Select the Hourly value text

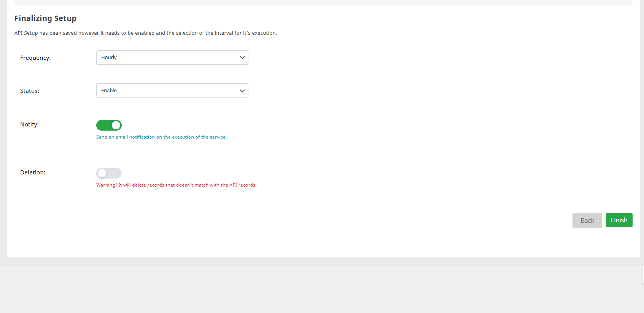coord(109,57)
